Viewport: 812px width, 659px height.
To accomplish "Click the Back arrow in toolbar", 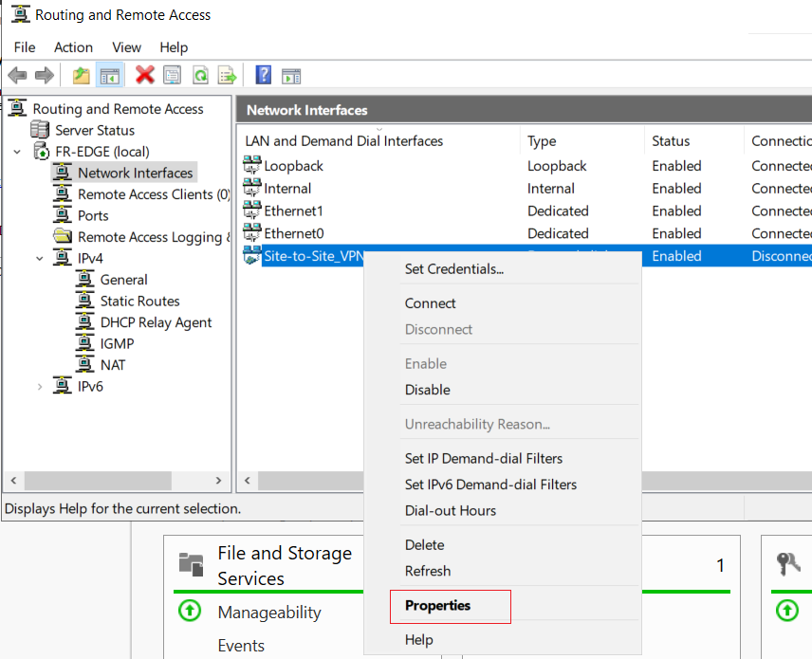I will coord(18,75).
